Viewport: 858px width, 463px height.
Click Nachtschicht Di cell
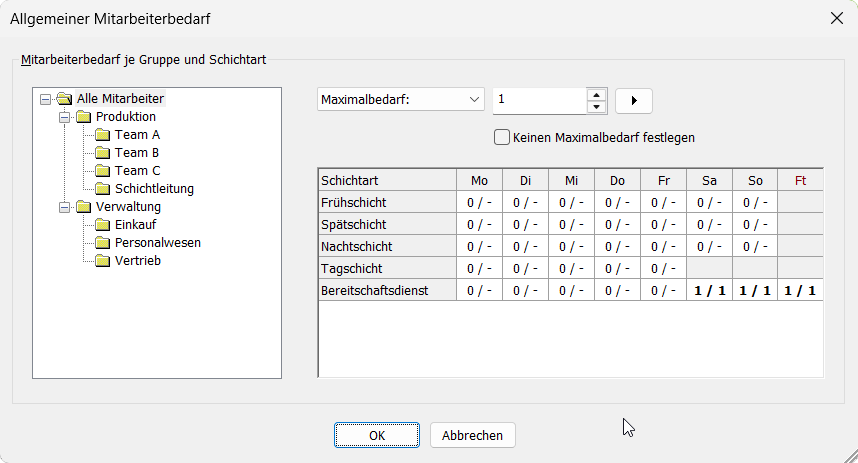525,246
